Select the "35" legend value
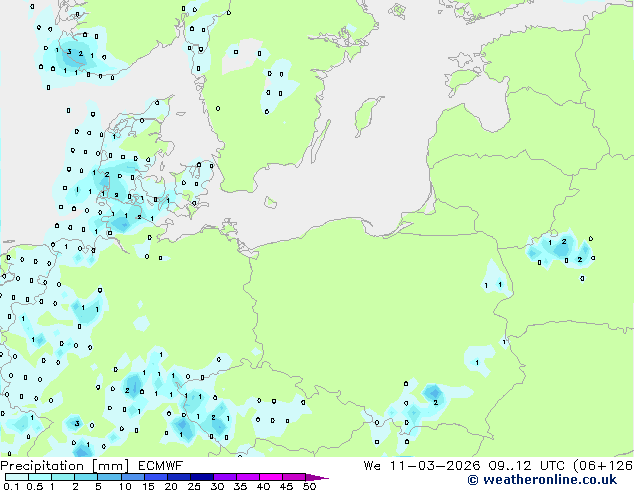The image size is (634, 490). 240,486
